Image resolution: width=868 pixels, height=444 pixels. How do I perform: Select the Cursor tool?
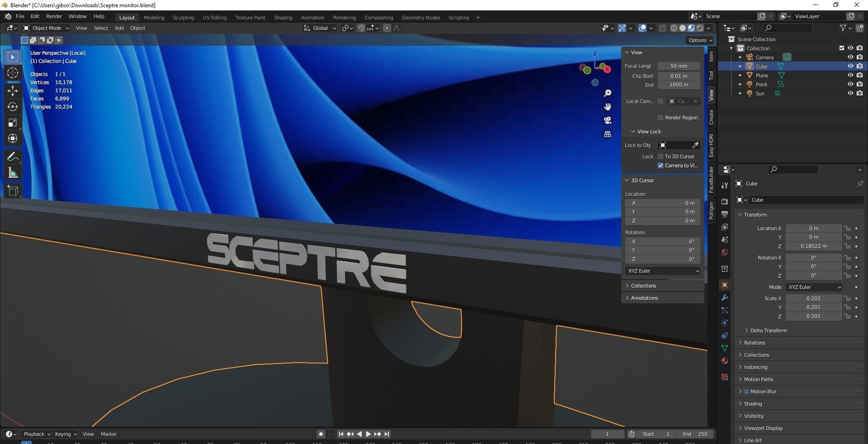point(13,73)
